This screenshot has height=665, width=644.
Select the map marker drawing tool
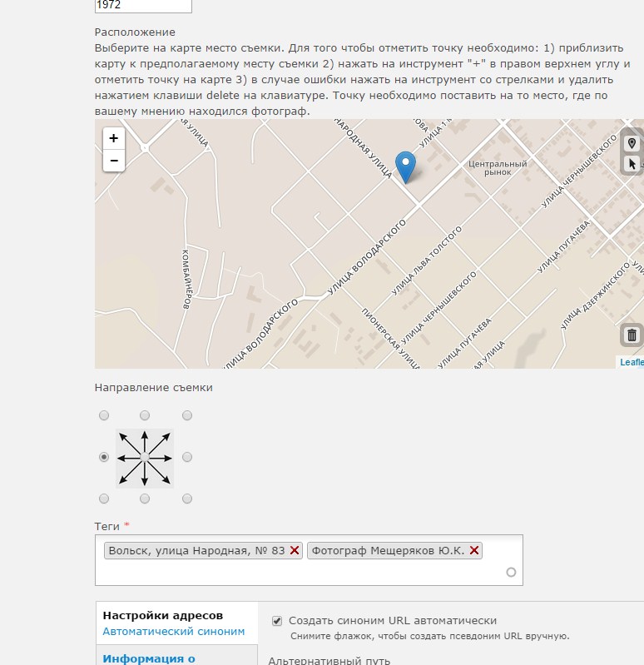point(632,143)
